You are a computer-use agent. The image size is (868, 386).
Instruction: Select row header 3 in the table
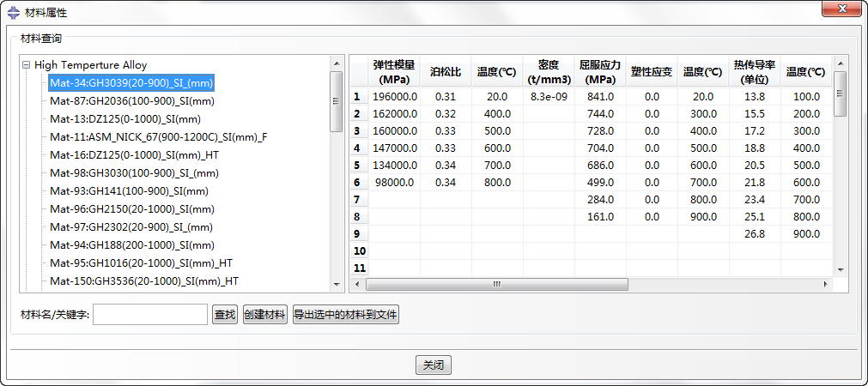(358, 131)
